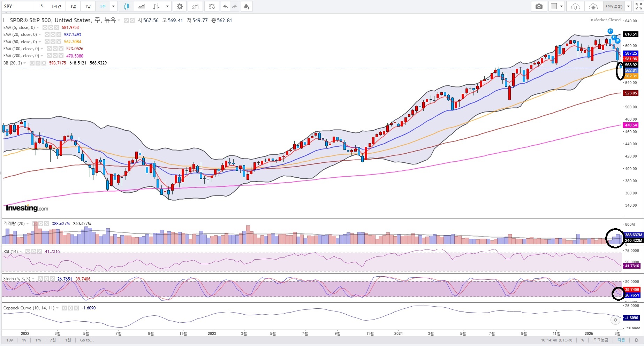Open the Go to... date dialog
Screen dimensions: 644x346
click(x=87, y=340)
